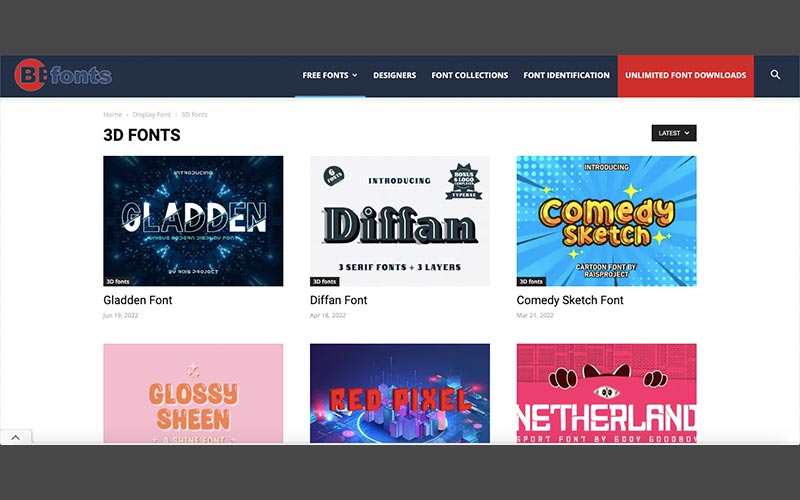Open the Comedy Sketch preview image
Viewport: 800px width, 500px height.
pyautogui.click(x=606, y=221)
